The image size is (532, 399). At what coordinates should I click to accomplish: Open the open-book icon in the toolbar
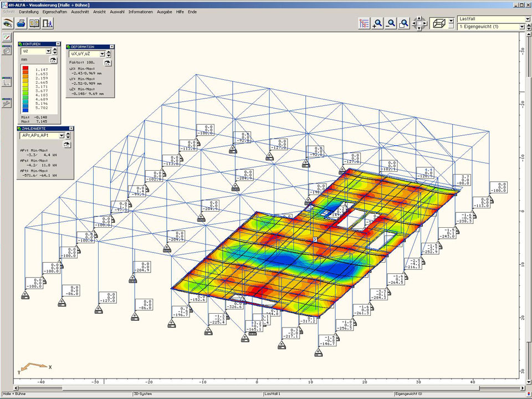[34, 23]
